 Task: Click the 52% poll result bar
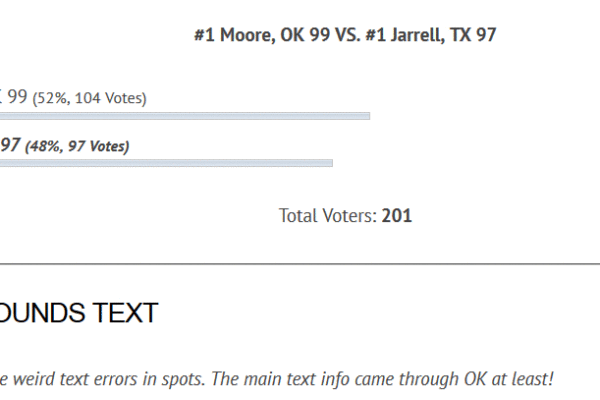[185, 116]
